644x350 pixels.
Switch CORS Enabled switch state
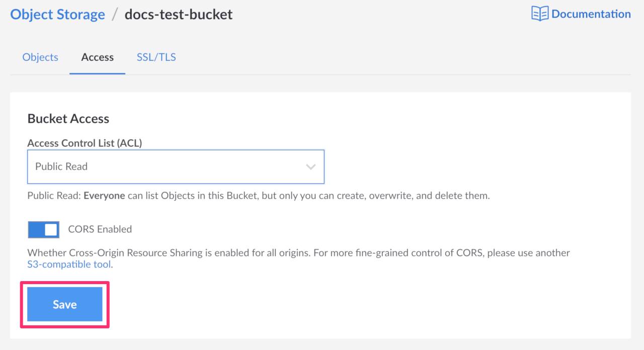pyautogui.click(x=43, y=229)
